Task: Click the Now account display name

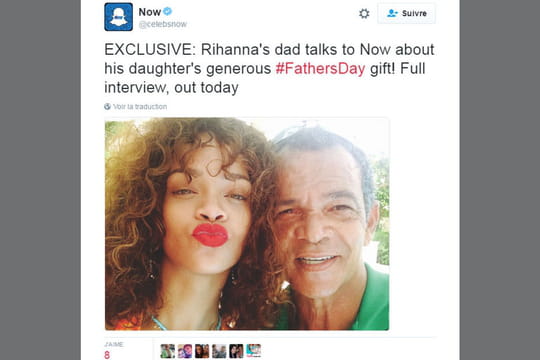Action: (150, 12)
